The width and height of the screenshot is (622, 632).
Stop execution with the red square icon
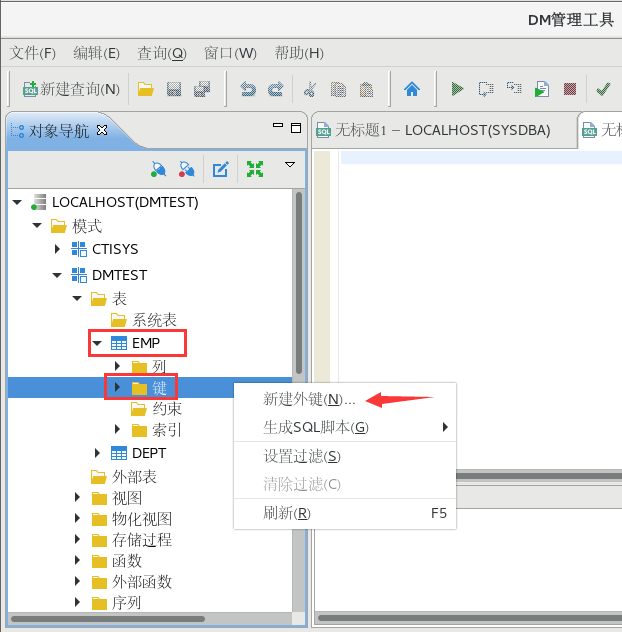tap(570, 89)
